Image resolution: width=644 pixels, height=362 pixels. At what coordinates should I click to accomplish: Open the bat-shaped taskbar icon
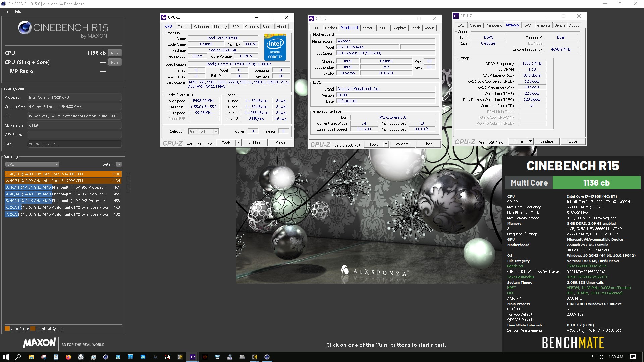(155, 357)
